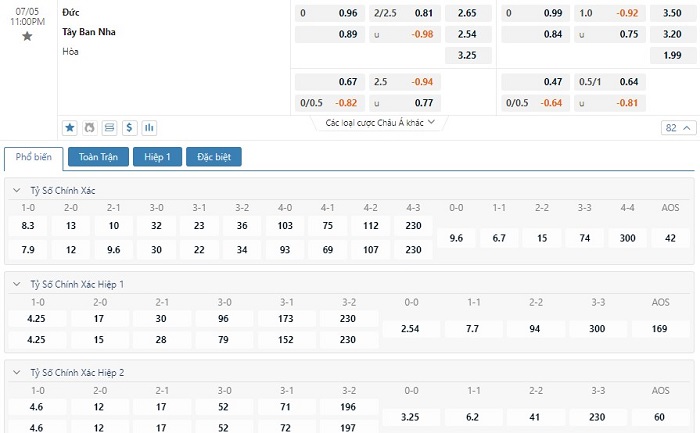Open the bar chart statistics icon

tap(150, 128)
